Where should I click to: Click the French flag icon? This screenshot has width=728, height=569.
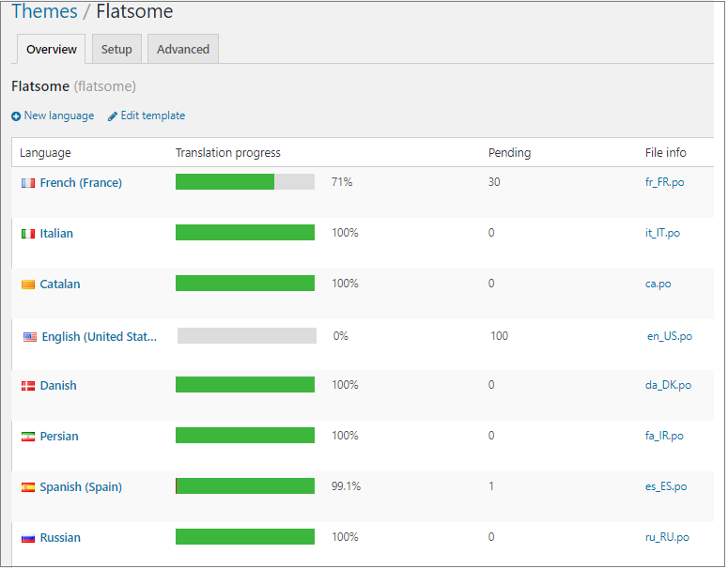pyautogui.click(x=28, y=183)
